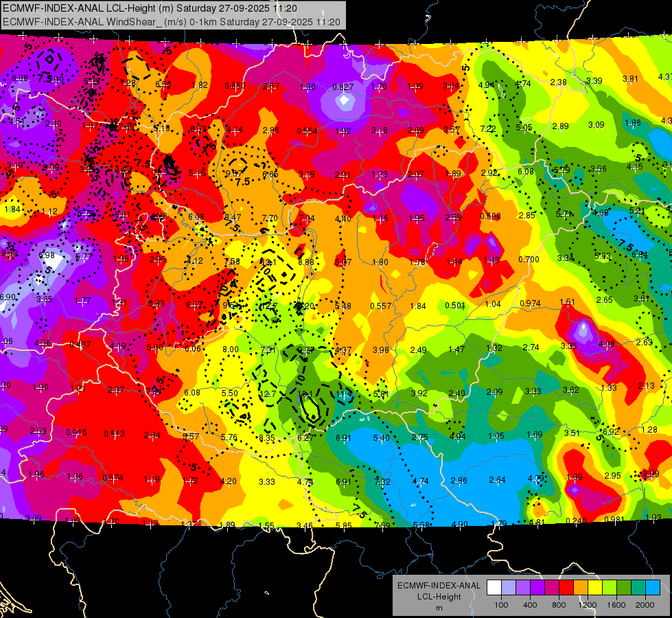Click the dark green legend swatch
672x618 pixels.
624,588
